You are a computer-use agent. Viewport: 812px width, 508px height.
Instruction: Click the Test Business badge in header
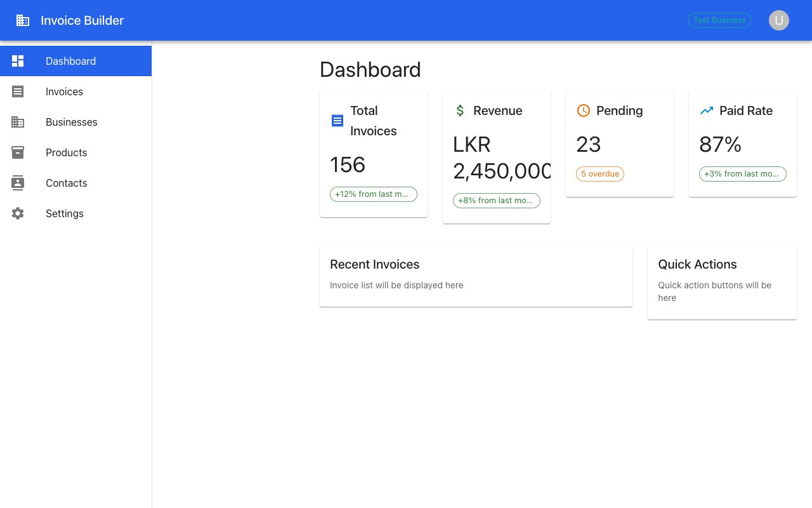[x=719, y=20]
